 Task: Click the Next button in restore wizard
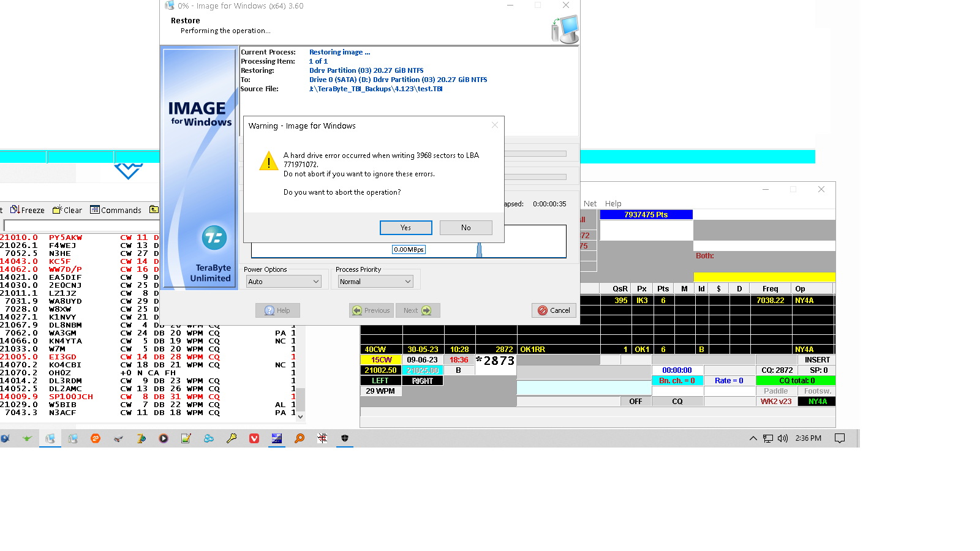[418, 310]
